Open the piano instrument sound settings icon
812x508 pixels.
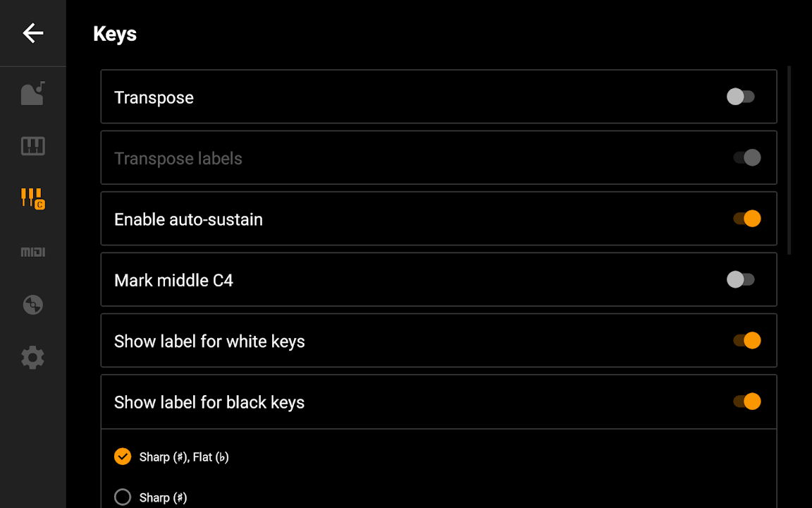(33, 94)
